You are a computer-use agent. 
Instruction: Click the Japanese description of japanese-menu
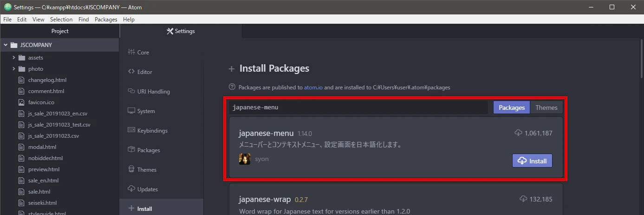[x=320, y=145]
